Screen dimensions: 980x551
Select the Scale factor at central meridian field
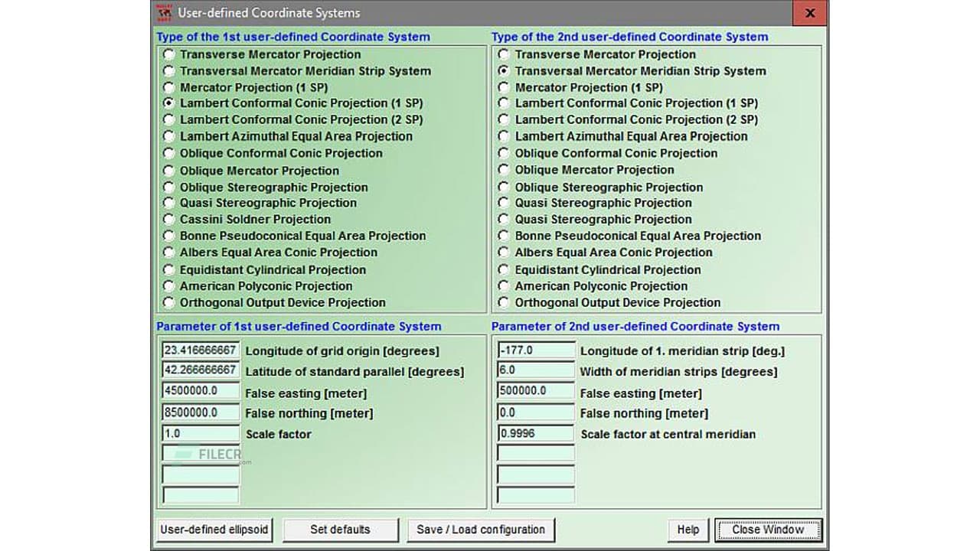[535, 433]
